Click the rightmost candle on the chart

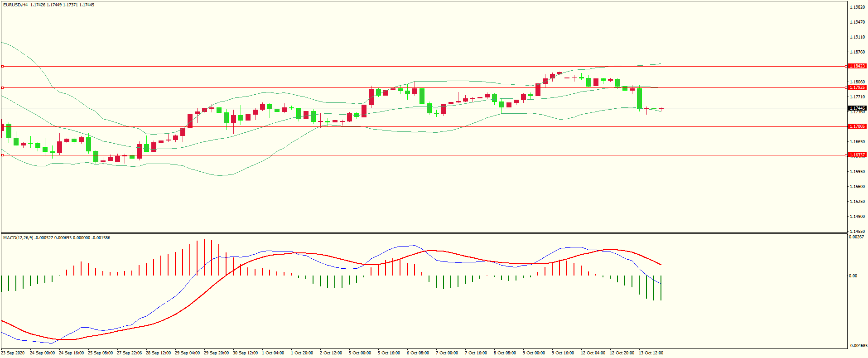[x=661, y=109]
